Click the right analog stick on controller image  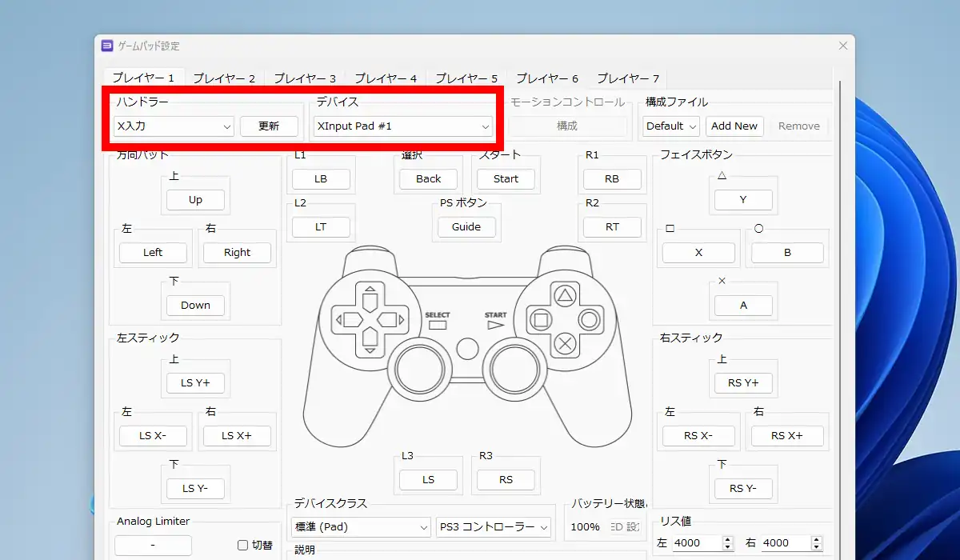(x=515, y=369)
